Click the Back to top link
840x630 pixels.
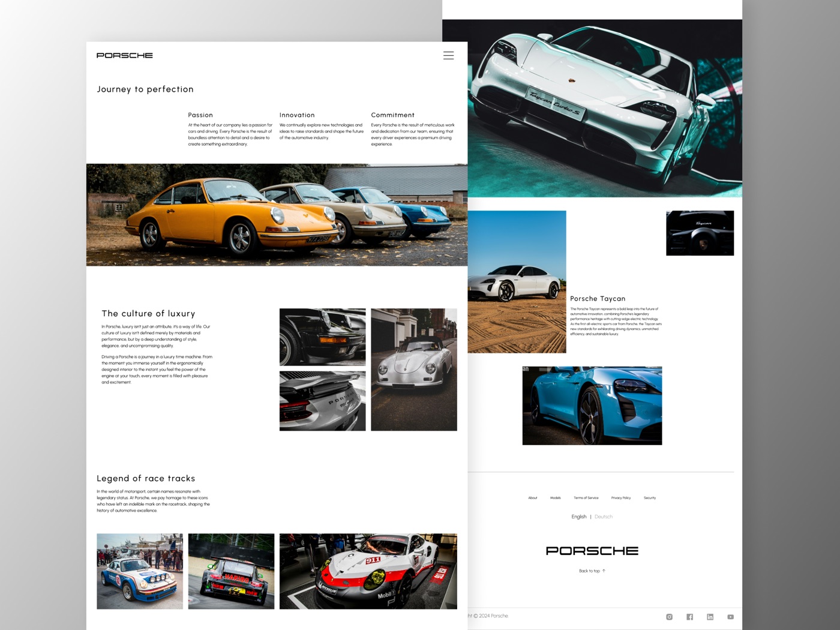[x=592, y=571]
